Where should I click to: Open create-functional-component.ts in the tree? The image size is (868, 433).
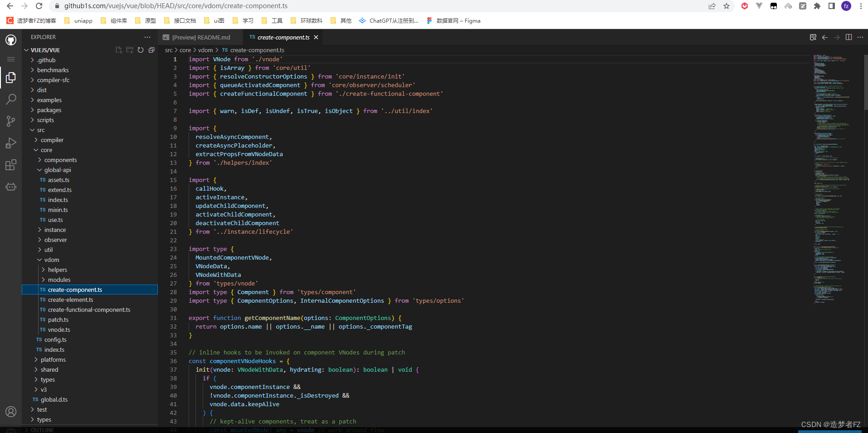tap(89, 310)
